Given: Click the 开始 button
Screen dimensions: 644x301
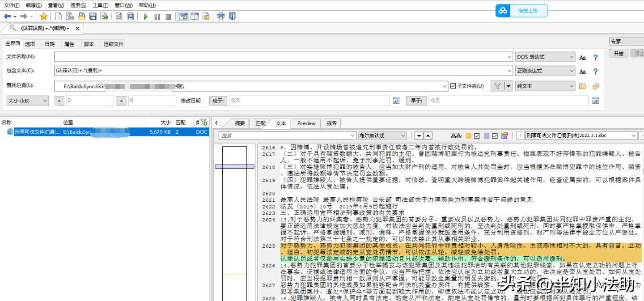Looking at the screenshot, I should (x=619, y=53).
